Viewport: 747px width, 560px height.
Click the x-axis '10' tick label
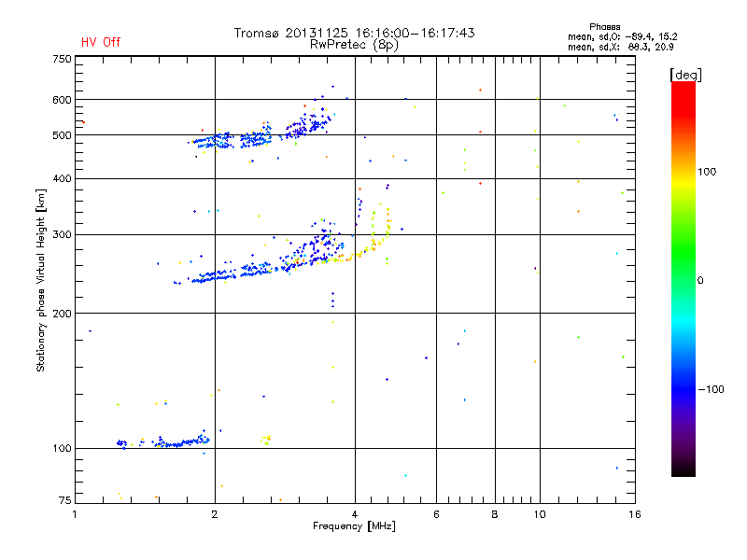[540, 514]
